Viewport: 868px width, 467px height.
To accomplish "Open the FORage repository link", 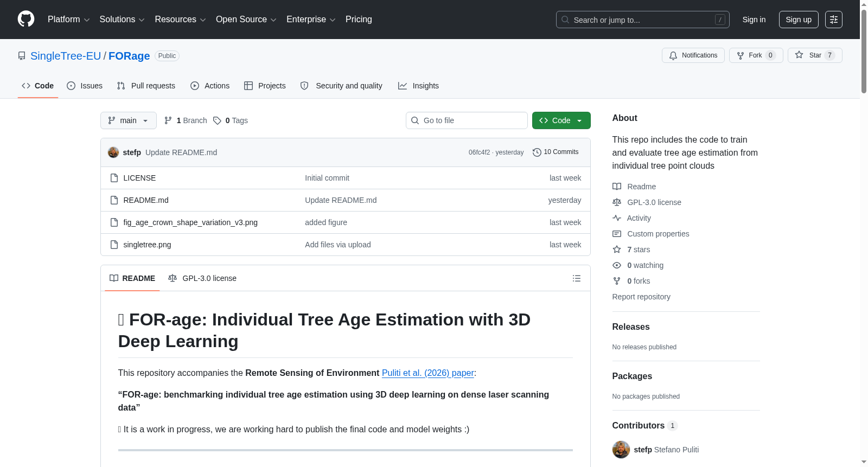I will click(x=129, y=56).
